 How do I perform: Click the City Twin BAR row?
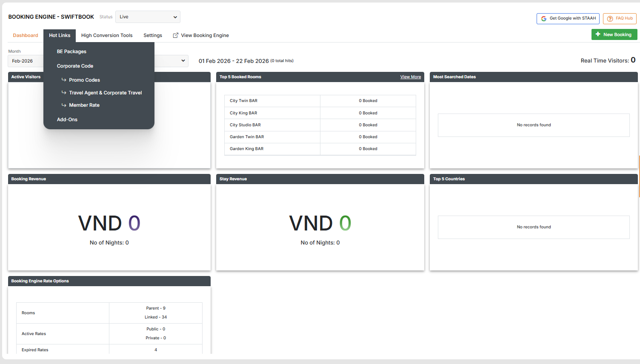tap(272, 101)
